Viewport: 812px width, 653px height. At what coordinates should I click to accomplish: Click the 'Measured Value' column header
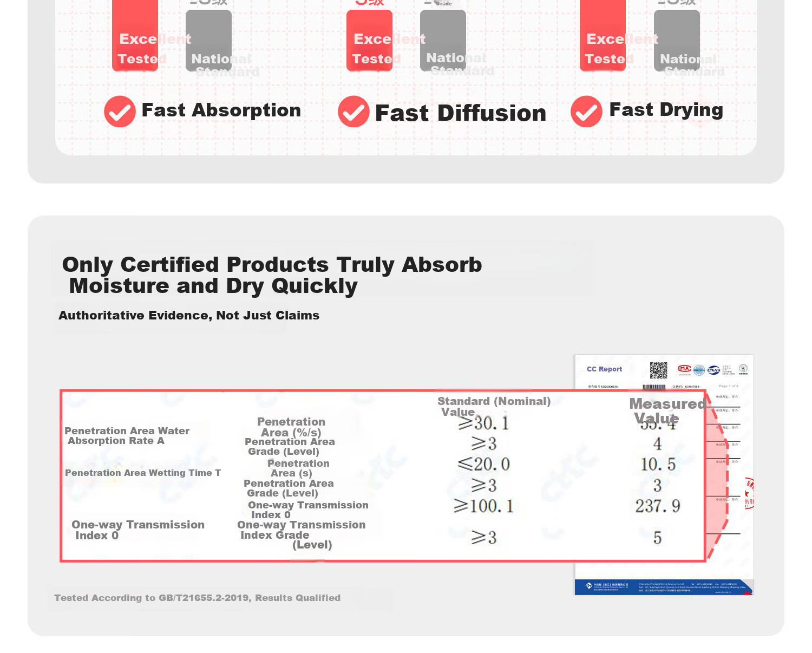[667, 410]
